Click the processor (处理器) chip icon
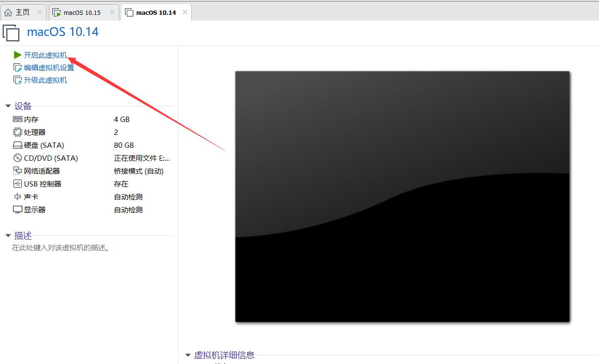The image size is (599, 364). 18,132
